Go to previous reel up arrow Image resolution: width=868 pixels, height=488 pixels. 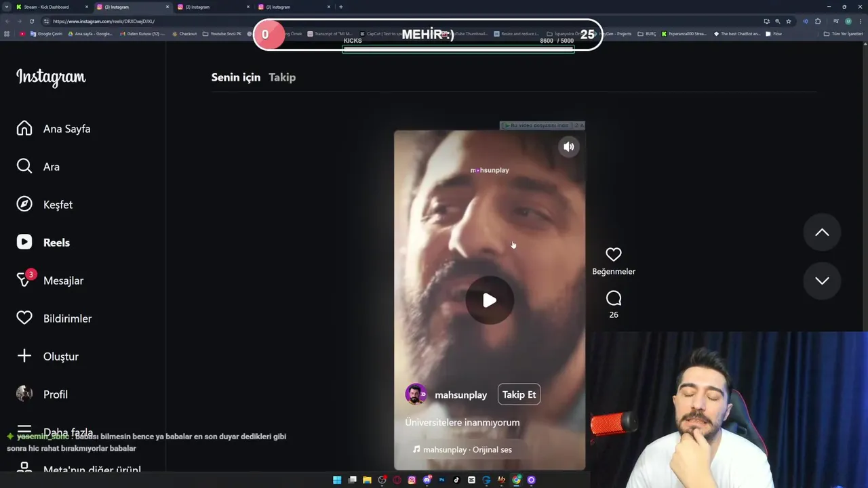tap(822, 232)
